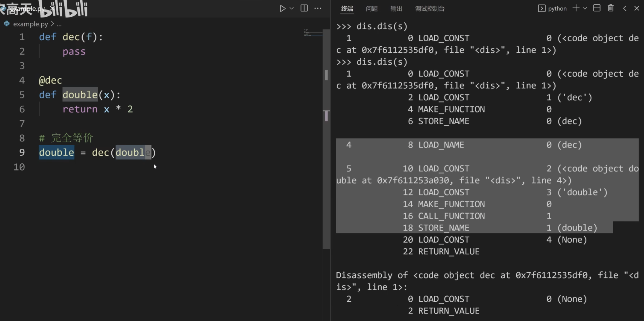
Task: Click 'double' variable at start of line 9
Action: [57, 152]
